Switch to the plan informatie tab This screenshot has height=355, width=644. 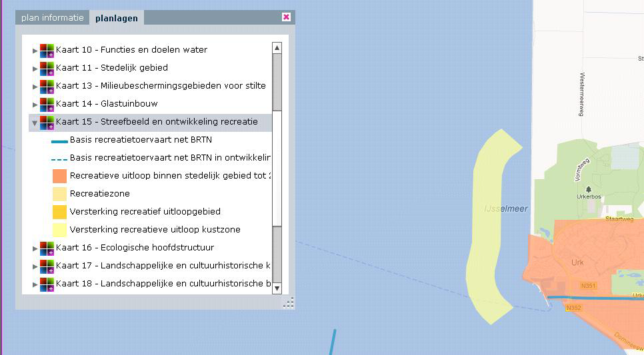[x=53, y=18]
